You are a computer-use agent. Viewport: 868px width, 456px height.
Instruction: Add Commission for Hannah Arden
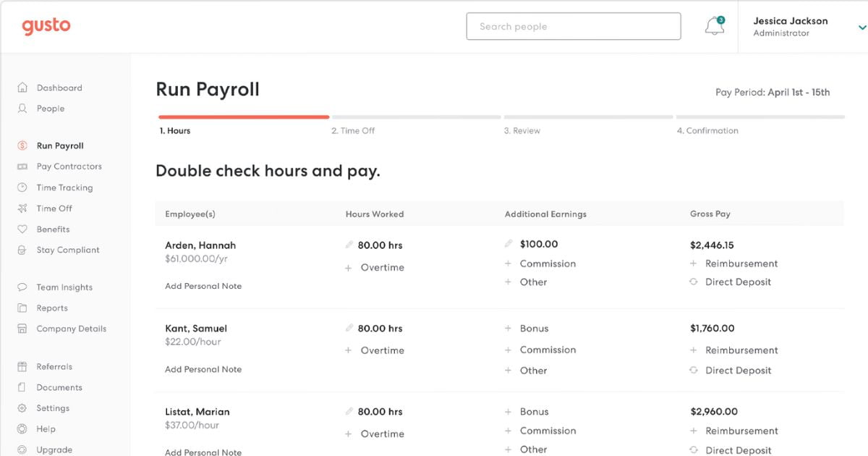548,263
